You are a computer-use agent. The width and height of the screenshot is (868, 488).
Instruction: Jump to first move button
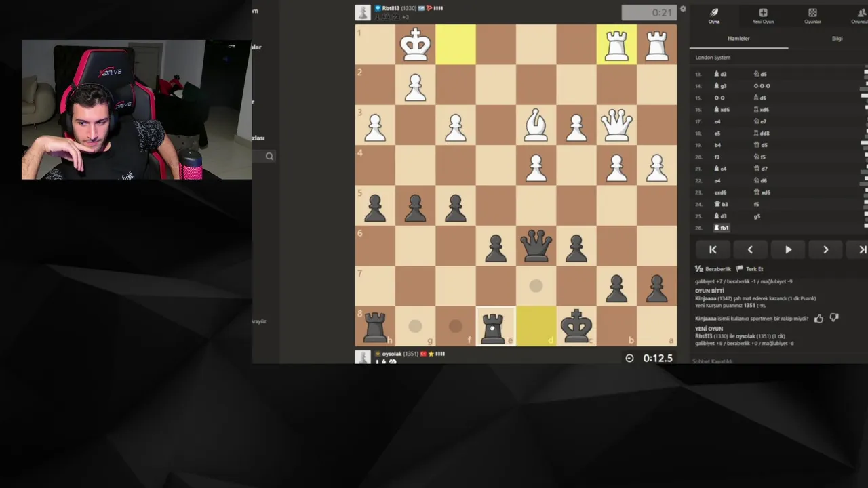713,250
